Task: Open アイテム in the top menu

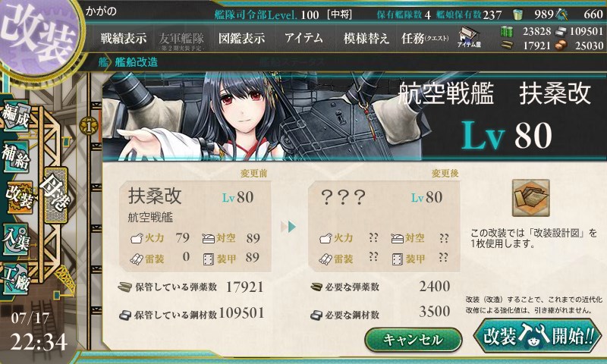Action: [x=303, y=38]
